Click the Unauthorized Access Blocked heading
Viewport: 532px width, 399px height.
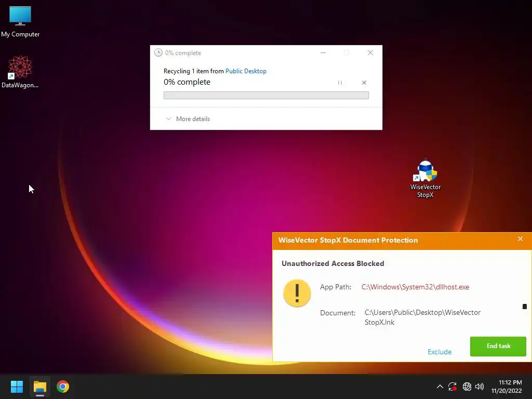point(333,263)
